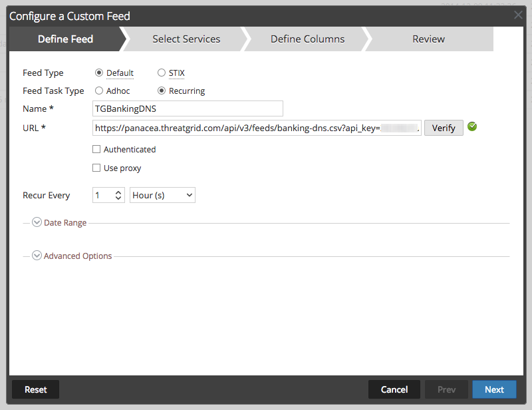The width and height of the screenshot is (532, 410).
Task: Expand the Date Range chevron icon
Action: coord(37,222)
